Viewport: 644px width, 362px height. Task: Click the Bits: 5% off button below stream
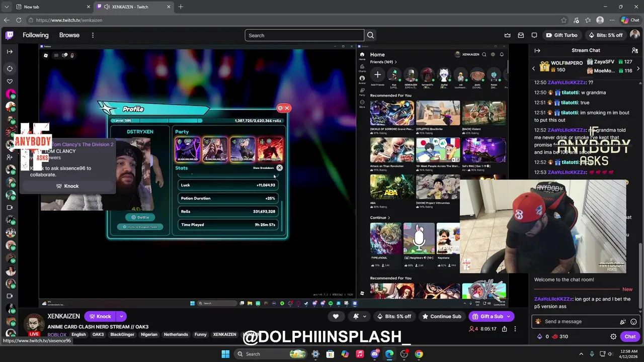tap(393, 316)
